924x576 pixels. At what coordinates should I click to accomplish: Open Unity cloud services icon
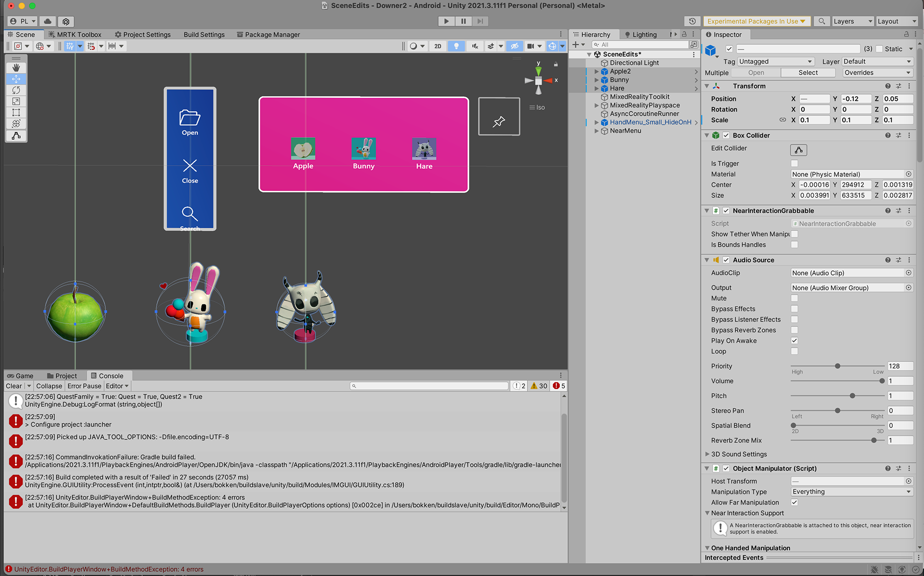point(47,21)
